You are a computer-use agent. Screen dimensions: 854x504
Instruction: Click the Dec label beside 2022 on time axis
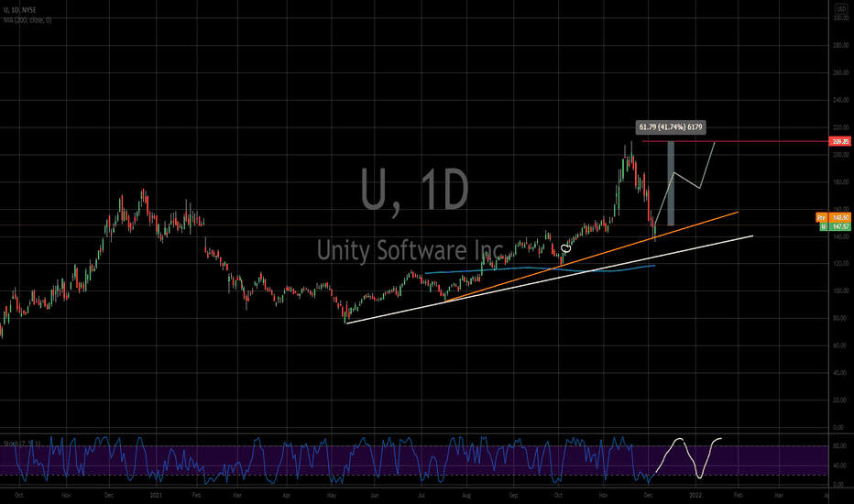pyautogui.click(x=648, y=495)
